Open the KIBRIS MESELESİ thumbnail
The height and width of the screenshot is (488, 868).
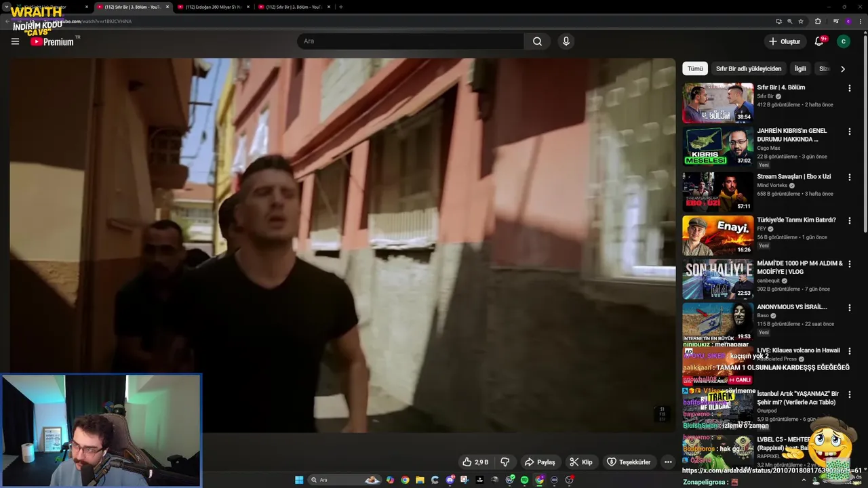[717, 146]
